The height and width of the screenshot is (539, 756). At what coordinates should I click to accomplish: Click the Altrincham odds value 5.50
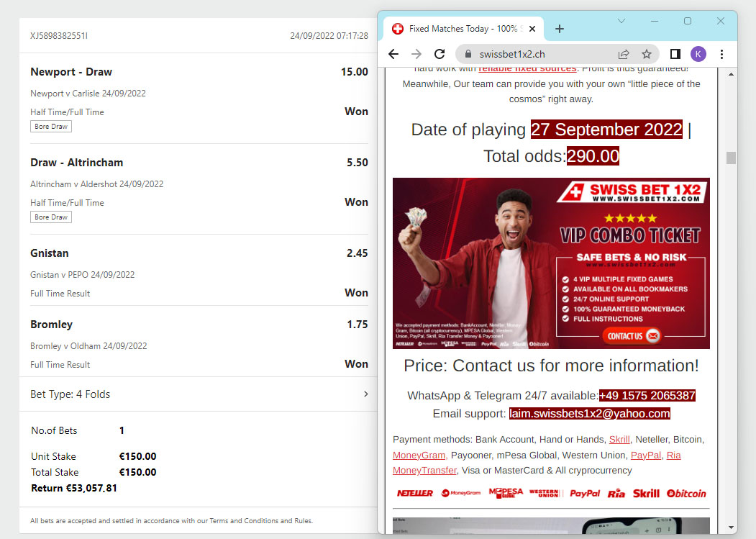[x=357, y=163]
